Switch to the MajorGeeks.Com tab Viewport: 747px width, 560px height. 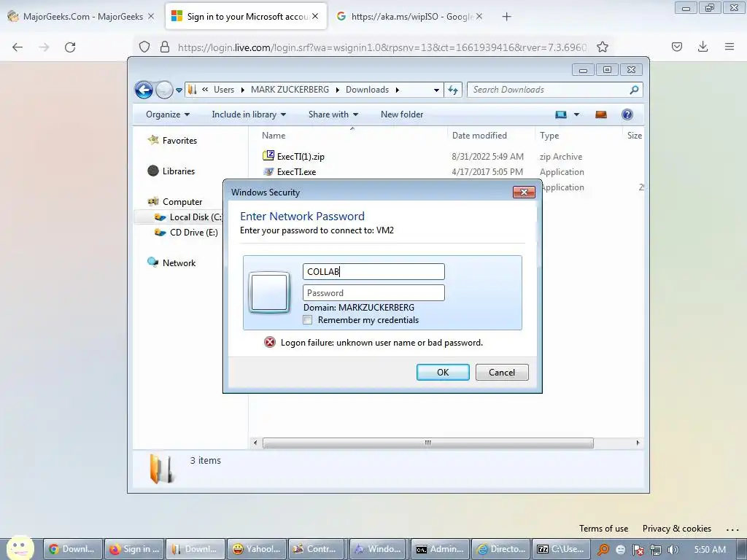(x=82, y=17)
